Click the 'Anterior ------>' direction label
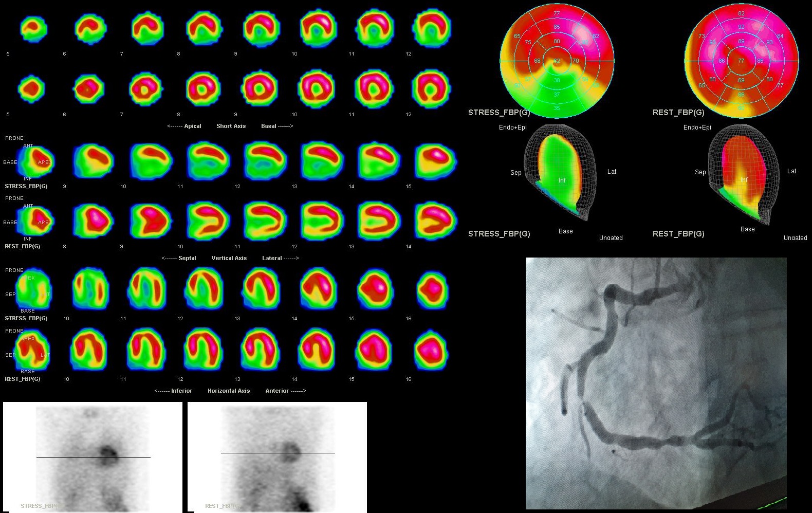The width and height of the screenshot is (812, 513). pos(285,391)
